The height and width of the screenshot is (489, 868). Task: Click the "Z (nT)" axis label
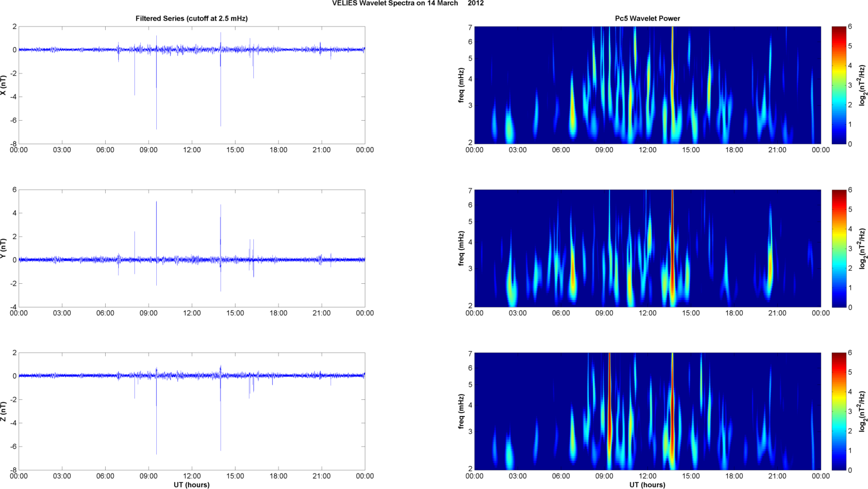(4, 411)
